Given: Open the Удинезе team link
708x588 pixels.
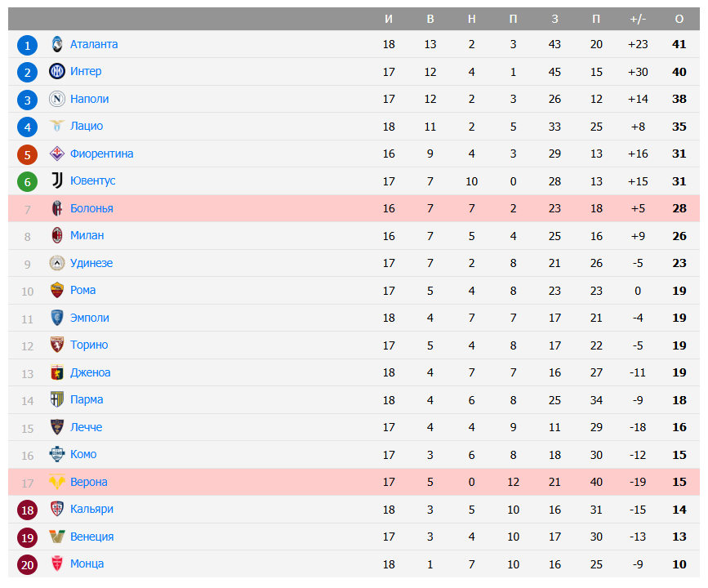Looking at the screenshot, I should pyautogui.click(x=91, y=263).
